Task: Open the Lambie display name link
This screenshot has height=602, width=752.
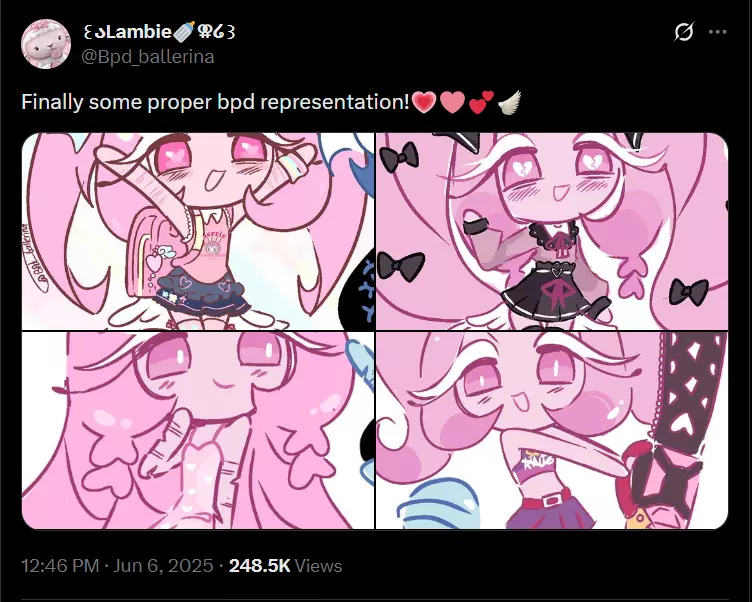Action: point(159,32)
